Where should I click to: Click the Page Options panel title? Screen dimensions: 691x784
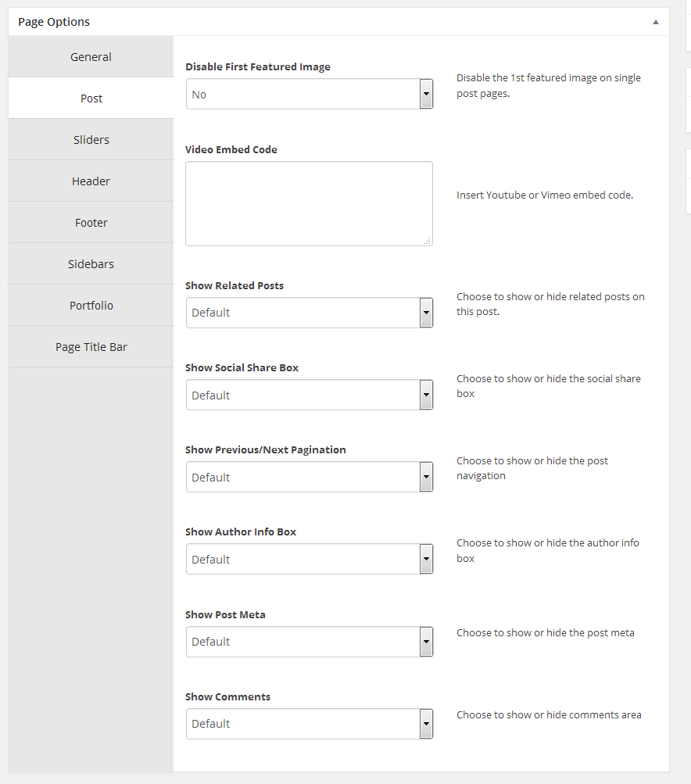[54, 22]
